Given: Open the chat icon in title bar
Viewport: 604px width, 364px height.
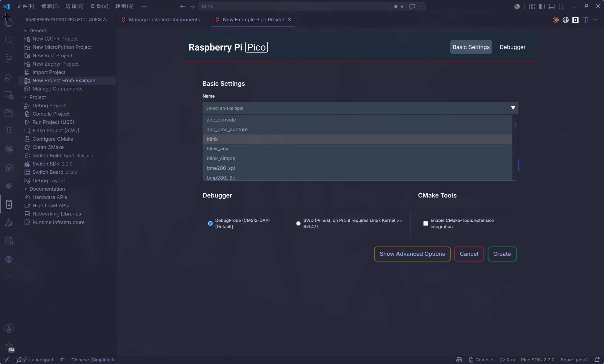Looking at the screenshot, I should (x=412, y=6).
